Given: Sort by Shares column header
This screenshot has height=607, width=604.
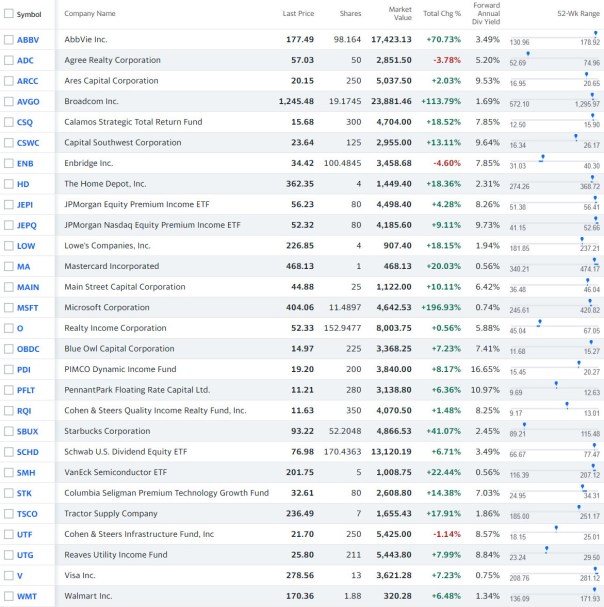Looking at the screenshot, I should 350,14.
